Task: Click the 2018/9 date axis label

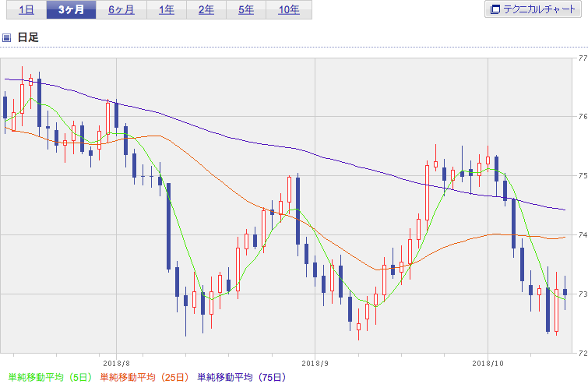Action: [x=315, y=364]
